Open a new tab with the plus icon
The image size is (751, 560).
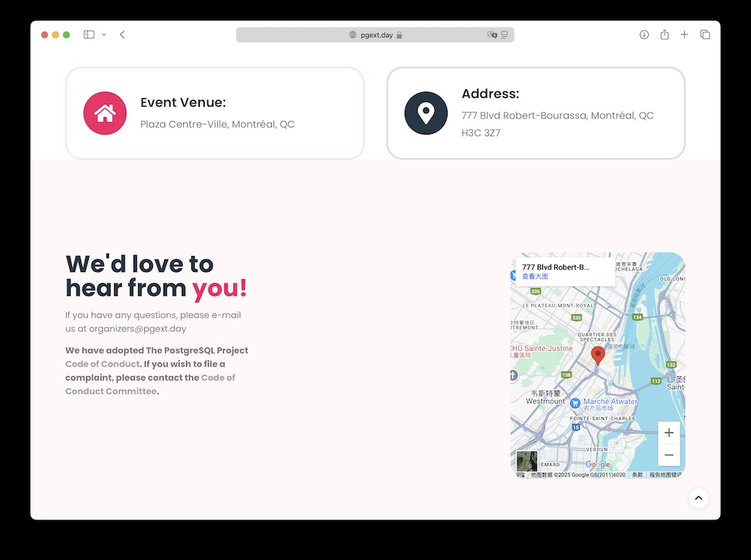click(684, 35)
